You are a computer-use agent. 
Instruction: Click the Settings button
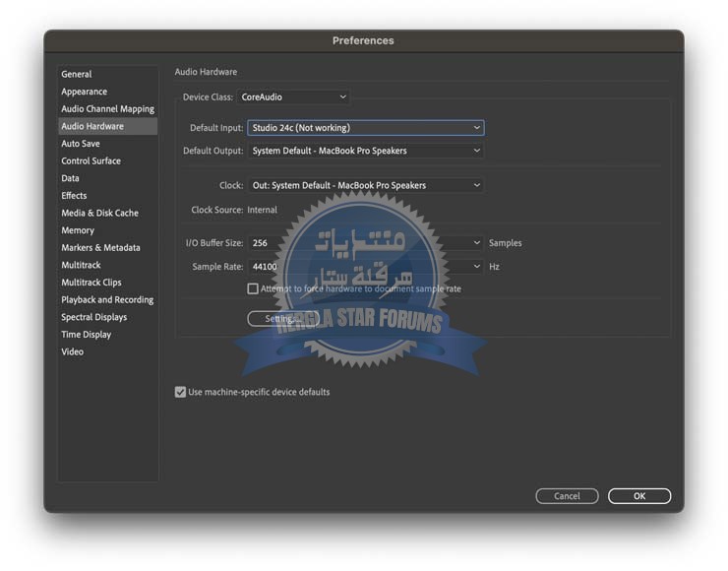[x=283, y=319]
